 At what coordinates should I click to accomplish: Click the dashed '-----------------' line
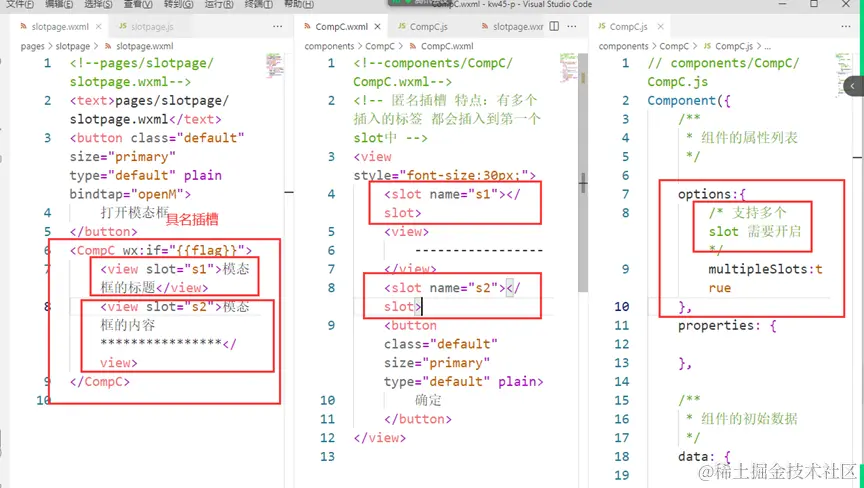tap(479, 251)
